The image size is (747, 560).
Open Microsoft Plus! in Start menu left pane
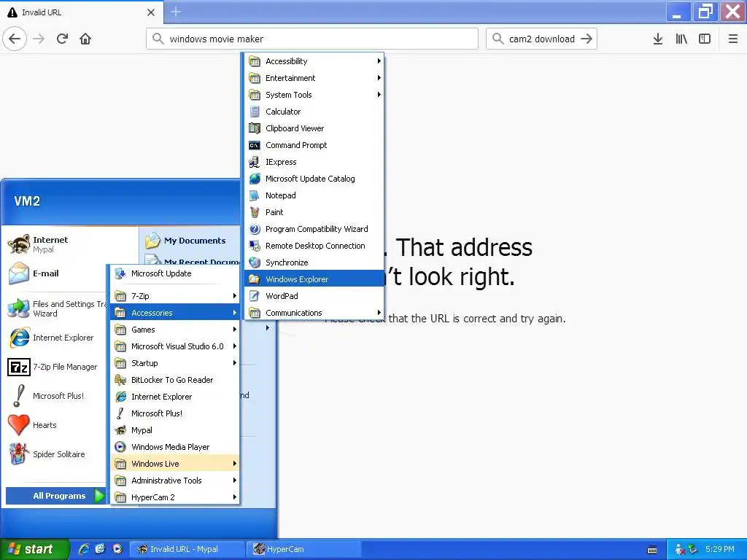(56, 396)
